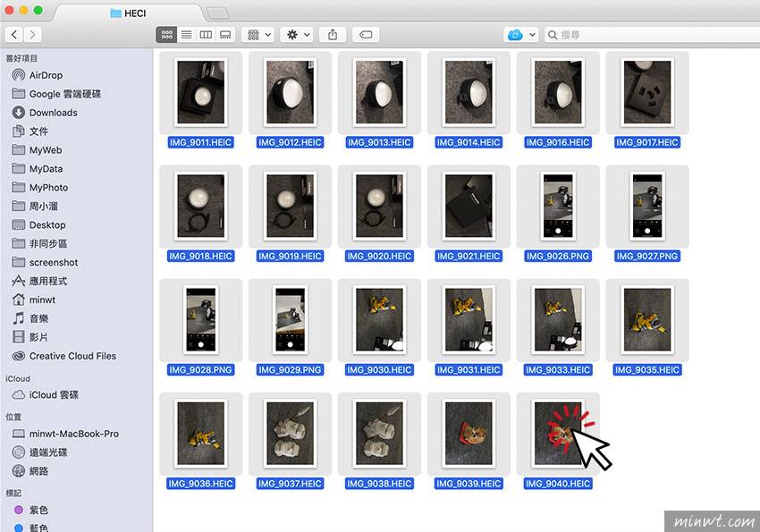Switch to gallery view in toolbar

pyautogui.click(x=225, y=35)
